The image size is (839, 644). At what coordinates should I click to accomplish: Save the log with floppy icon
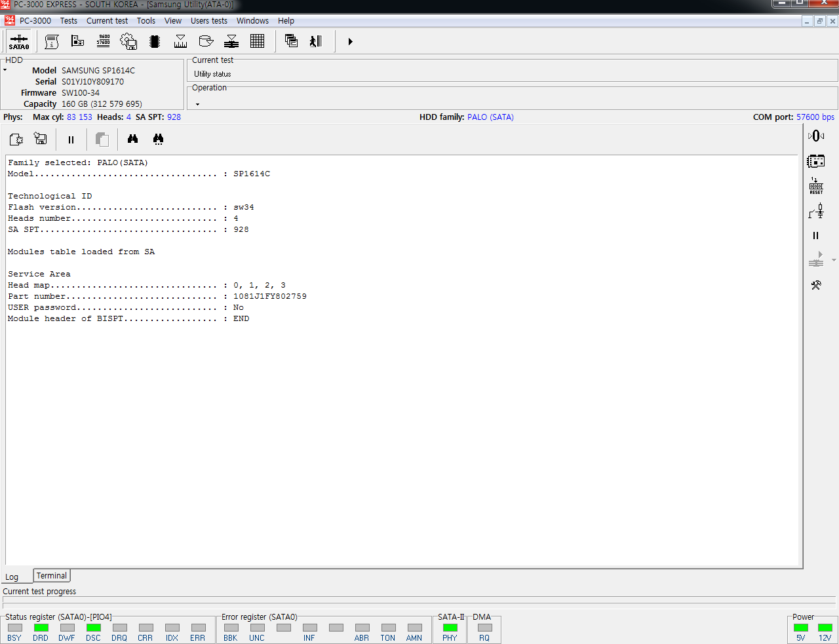[x=41, y=139]
